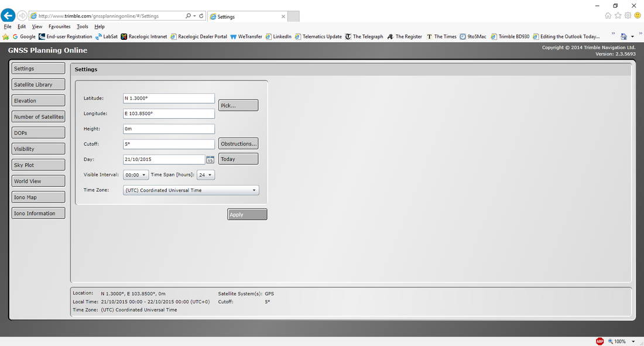Open the calendar date picker icon
This screenshot has height=346, width=644.
click(210, 160)
